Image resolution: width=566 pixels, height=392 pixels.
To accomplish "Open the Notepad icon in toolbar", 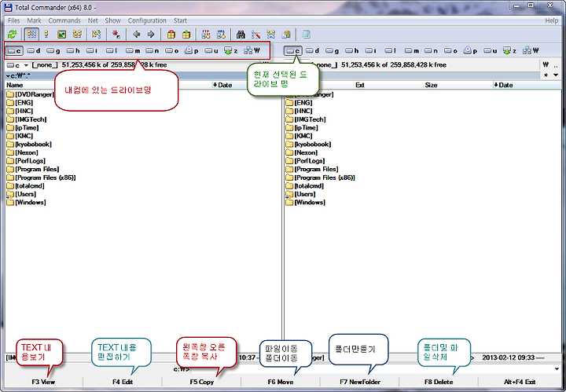I will coord(307,35).
